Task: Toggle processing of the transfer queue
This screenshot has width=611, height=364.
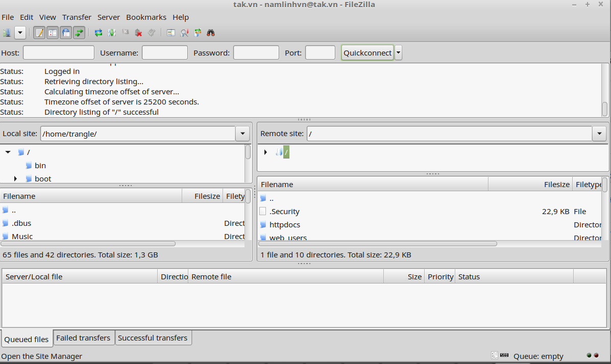Action: click(112, 33)
